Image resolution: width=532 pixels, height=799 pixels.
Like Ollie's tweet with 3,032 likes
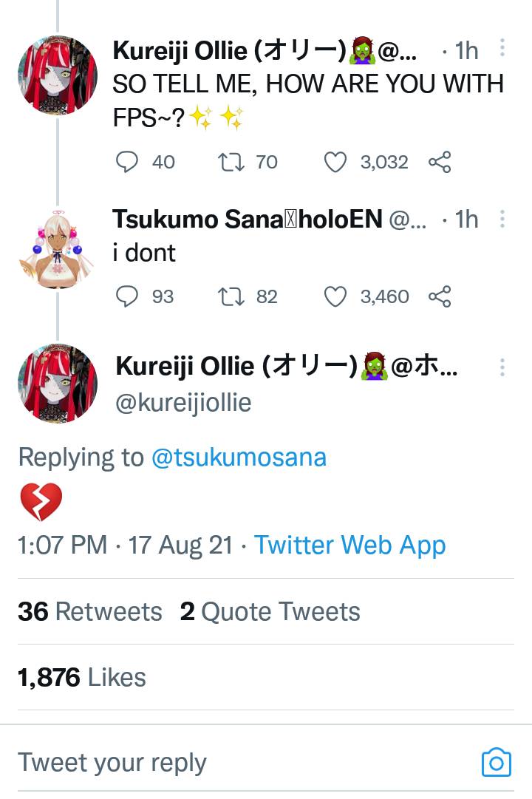(x=335, y=162)
